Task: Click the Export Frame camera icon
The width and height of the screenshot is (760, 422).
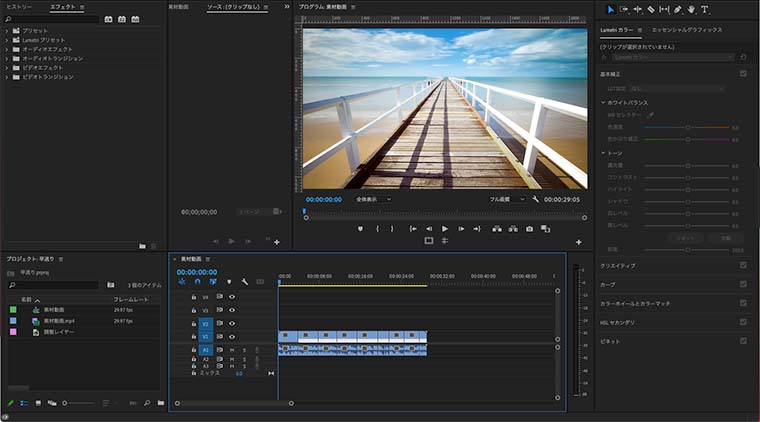Action: pyautogui.click(x=529, y=229)
